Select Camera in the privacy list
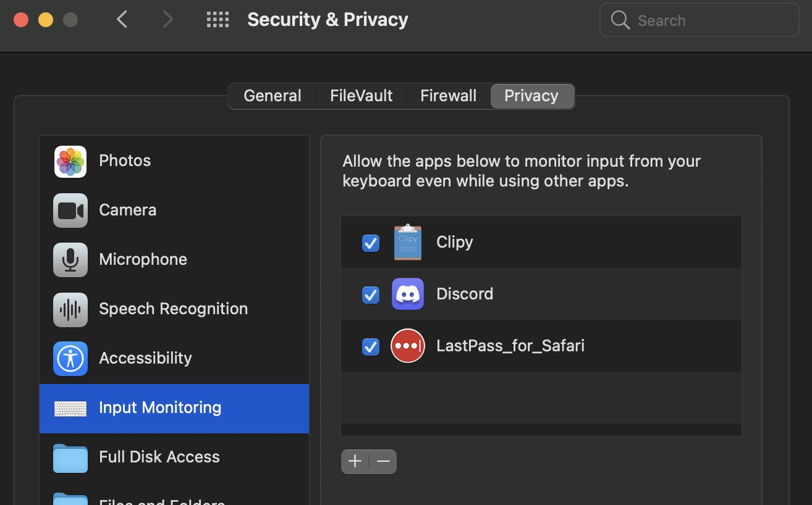 click(174, 211)
